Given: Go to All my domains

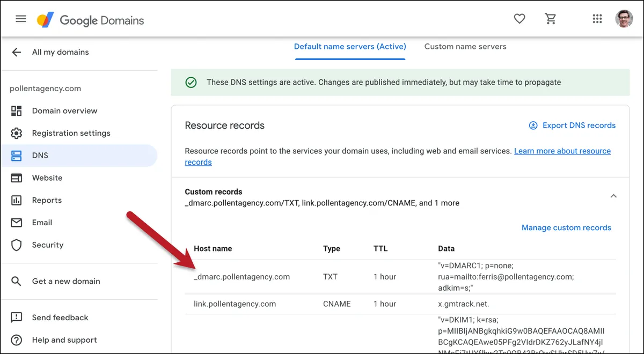Looking at the screenshot, I should (60, 52).
